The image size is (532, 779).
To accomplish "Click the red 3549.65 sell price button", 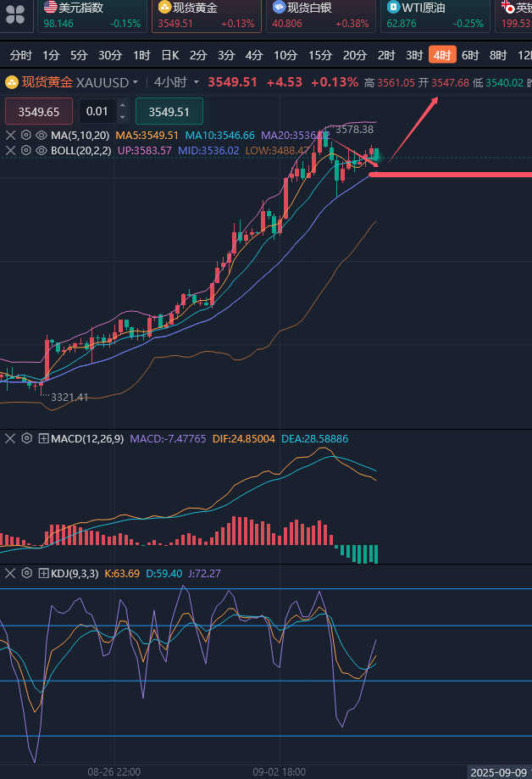I will pos(39,111).
